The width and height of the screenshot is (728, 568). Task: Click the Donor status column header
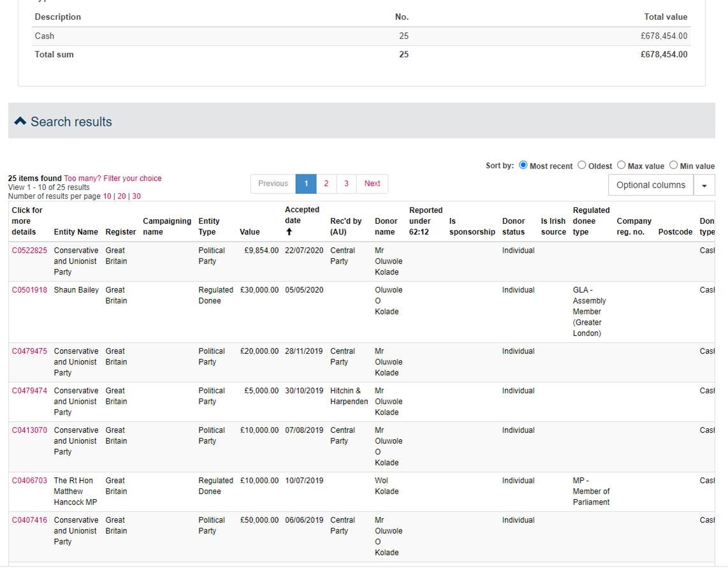513,226
